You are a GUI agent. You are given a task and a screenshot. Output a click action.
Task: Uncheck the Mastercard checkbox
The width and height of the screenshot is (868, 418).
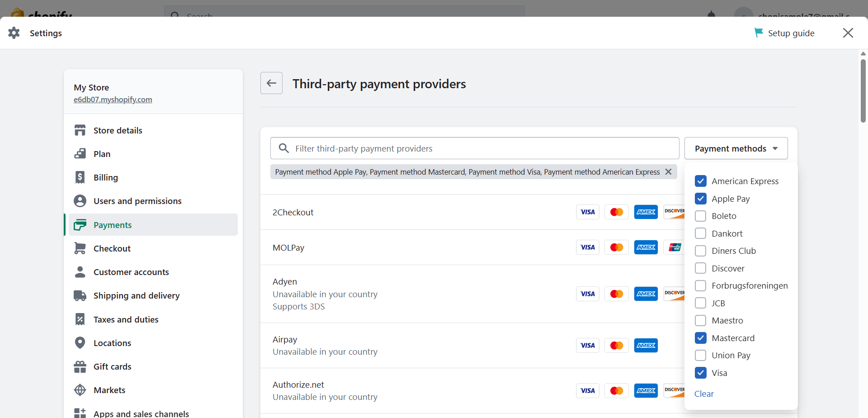coord(700,338)
